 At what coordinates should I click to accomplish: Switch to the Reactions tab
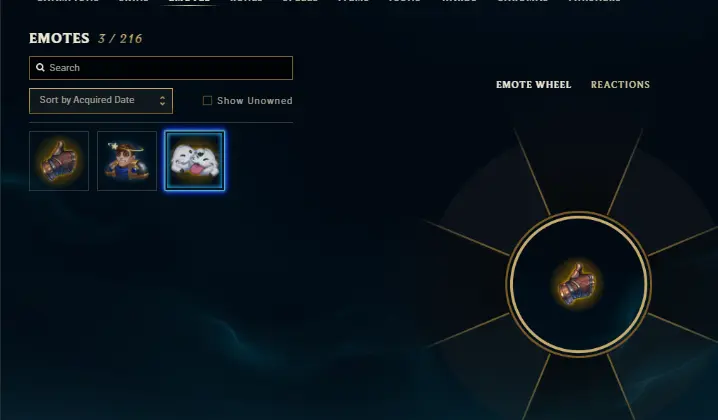click(x=620, y=85)
